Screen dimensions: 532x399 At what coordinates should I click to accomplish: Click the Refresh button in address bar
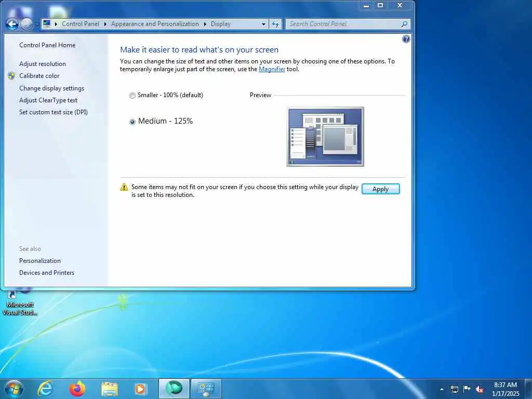point(275,24)
